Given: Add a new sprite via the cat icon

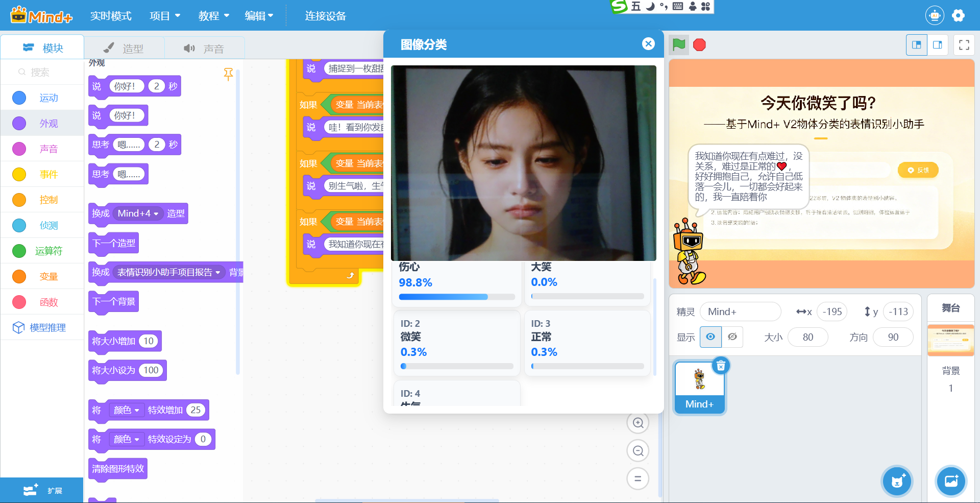Looking at the screenshot, I should tap(897, 481).
